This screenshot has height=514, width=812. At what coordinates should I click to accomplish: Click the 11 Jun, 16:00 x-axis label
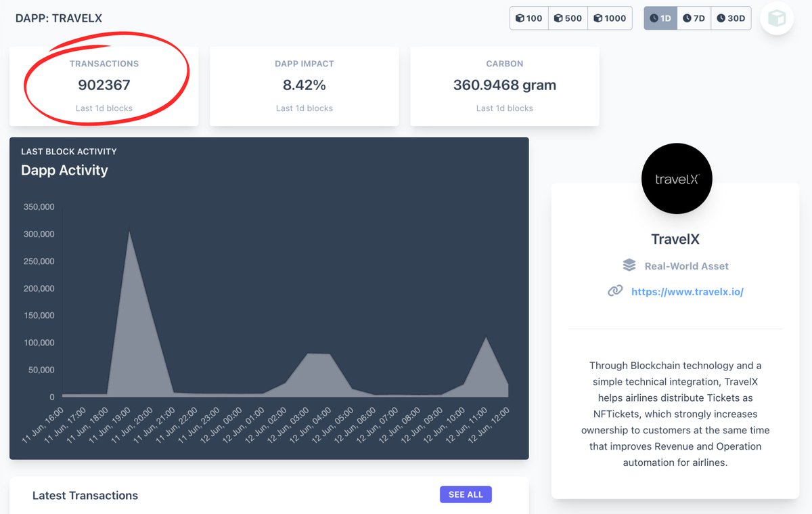coord(44,425)
